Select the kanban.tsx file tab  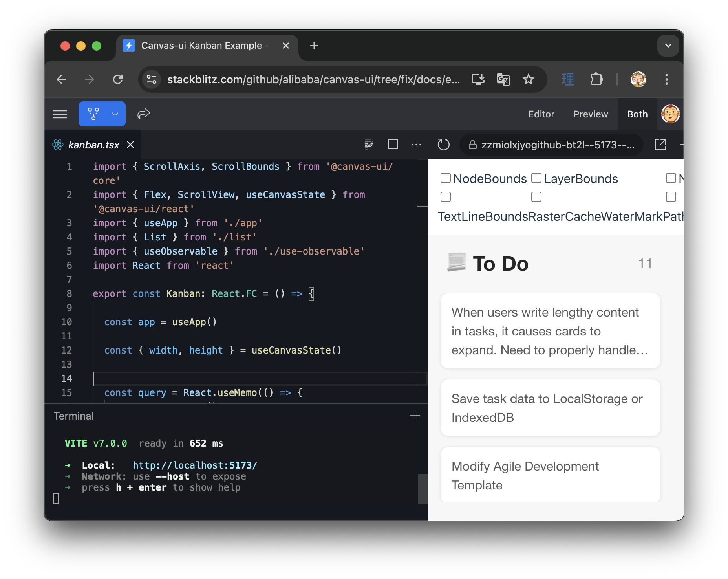pos(93,145)
